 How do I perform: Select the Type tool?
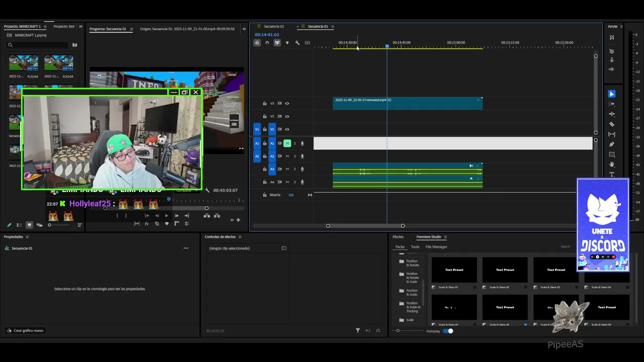(612, 174)
